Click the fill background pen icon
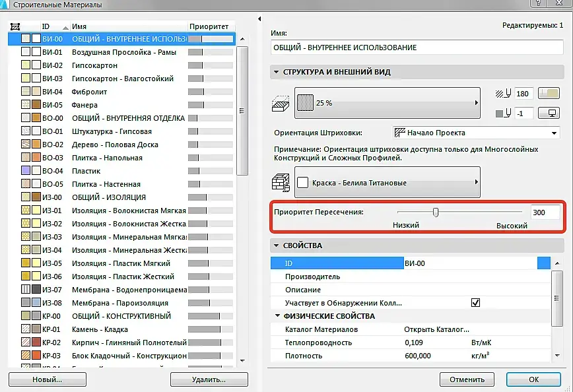Image resolution: width=573 pixels, height=392 pixels. tap(503, 114)
